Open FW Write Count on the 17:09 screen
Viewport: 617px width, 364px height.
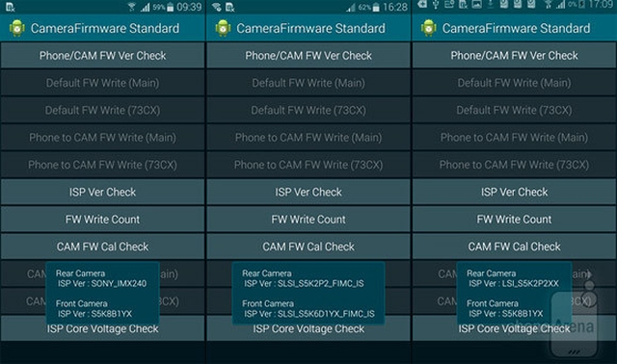pyautogui.click(x=514, y=220)
